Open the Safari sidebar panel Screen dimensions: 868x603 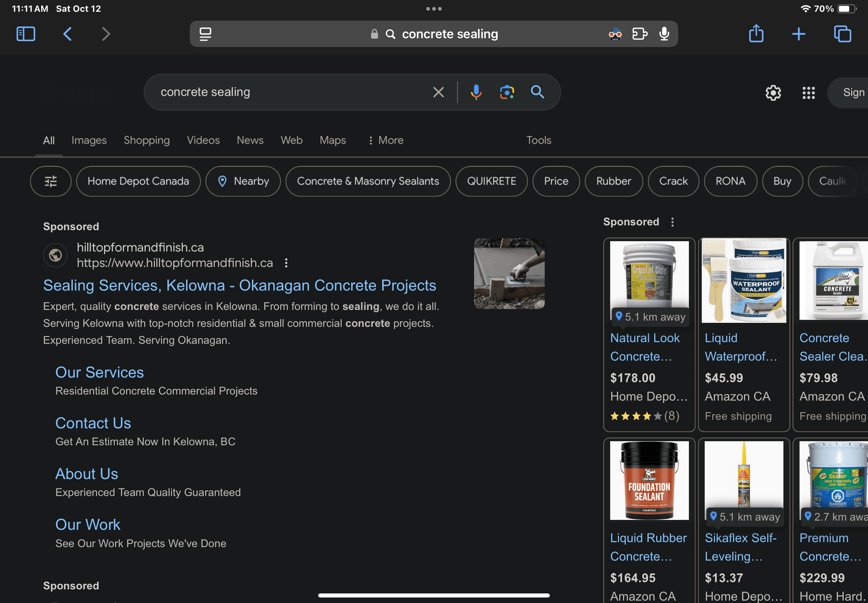coord(26,34)
